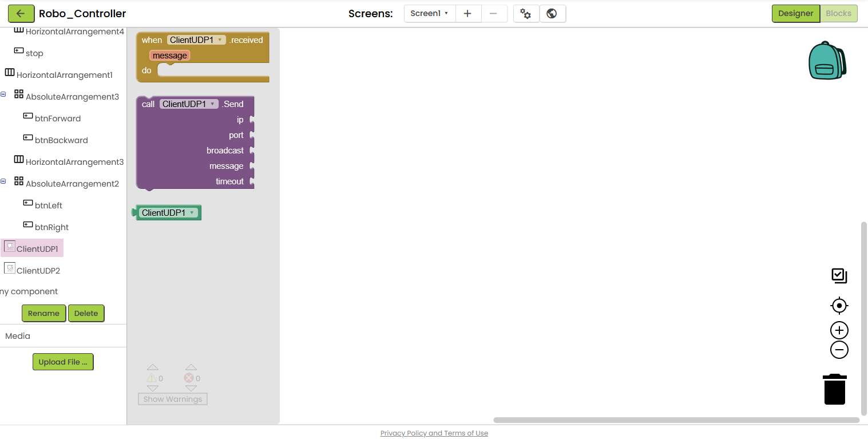Click the workspace horizontal scrollbar
Image resolution: width=868 pixels, height=439 pixels.
676,420
